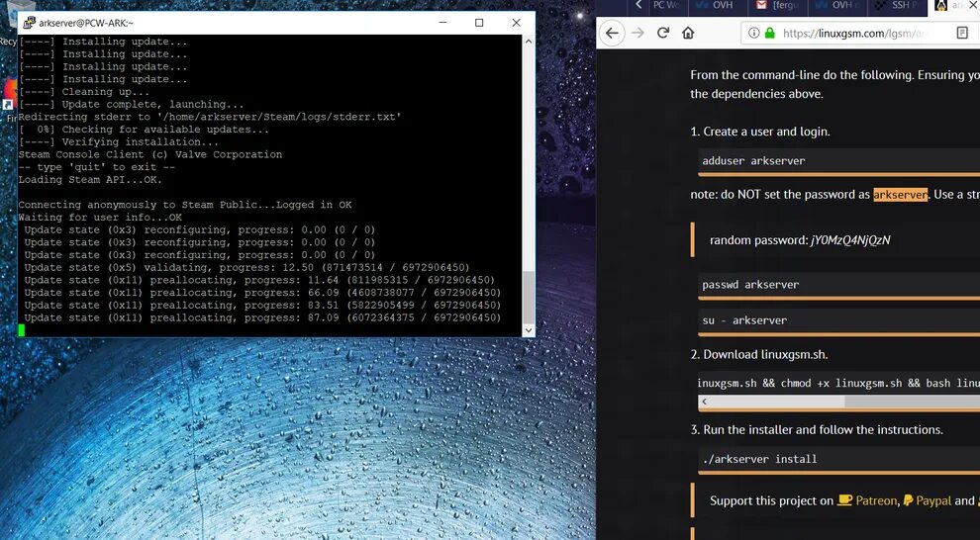Click '3. Run the installer' heading

tap(817, 430)
